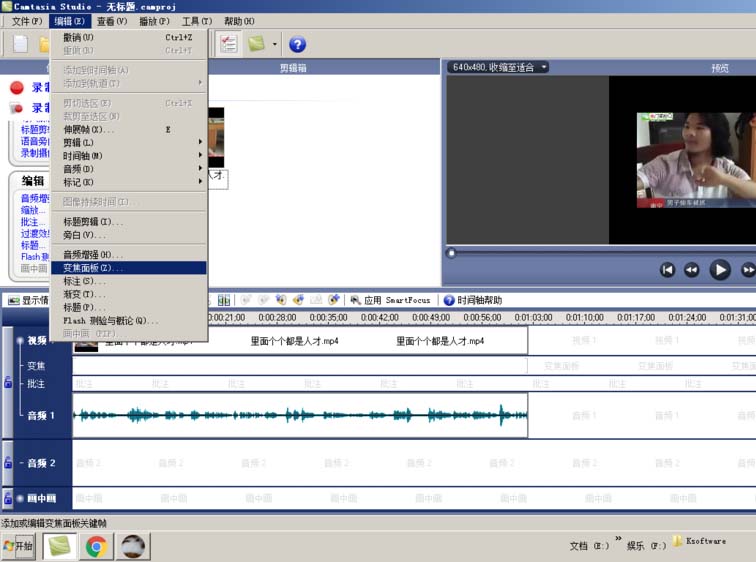Image resolution: width=756 pixels, height=562 pixels.
Task: Toggle the lock on picture-in-picture track
Action: pyautogui.click(x=8, y=498)
